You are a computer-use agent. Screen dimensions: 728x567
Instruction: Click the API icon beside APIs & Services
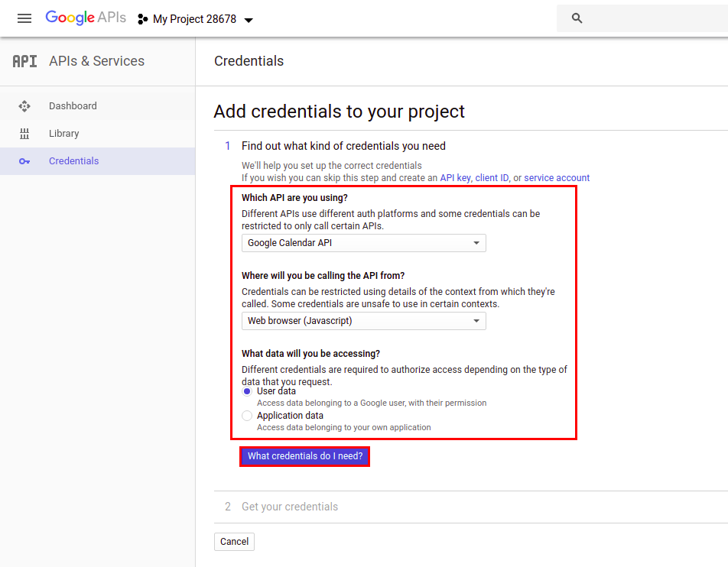[x=24, y=61]
